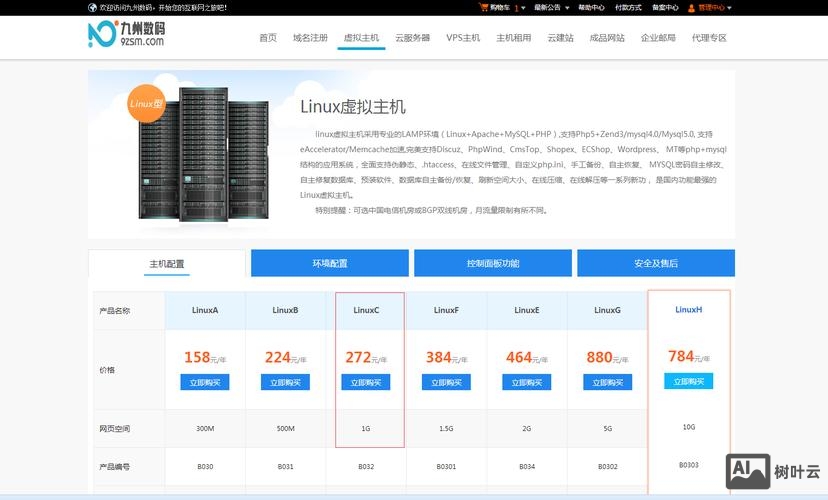Select the 虚拟主机 navigation item

point(361,37)
